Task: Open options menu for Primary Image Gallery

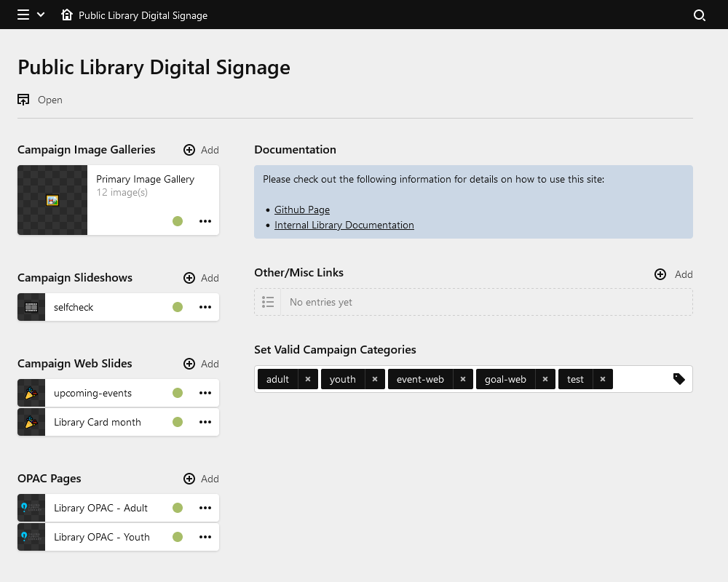Action: [x=205, y=221]
